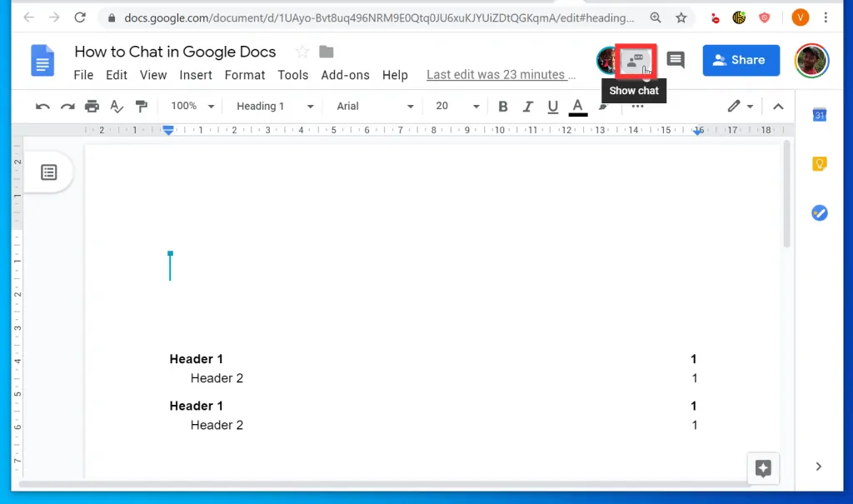The width and height of the screenshot is (853, 504).
Task: Select the paint format tool
Action: [142, 106]
